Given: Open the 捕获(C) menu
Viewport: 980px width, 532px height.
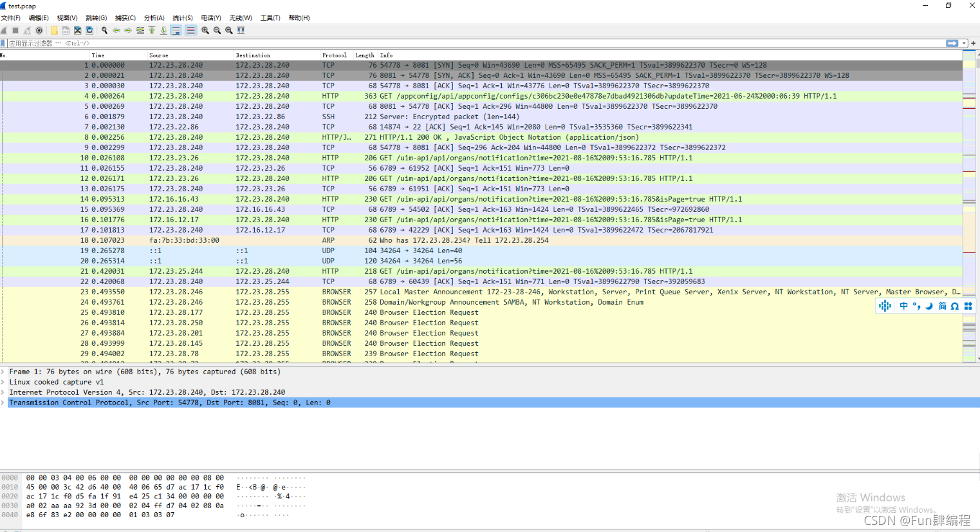Looking at the screenshot, I should point(125,18).
